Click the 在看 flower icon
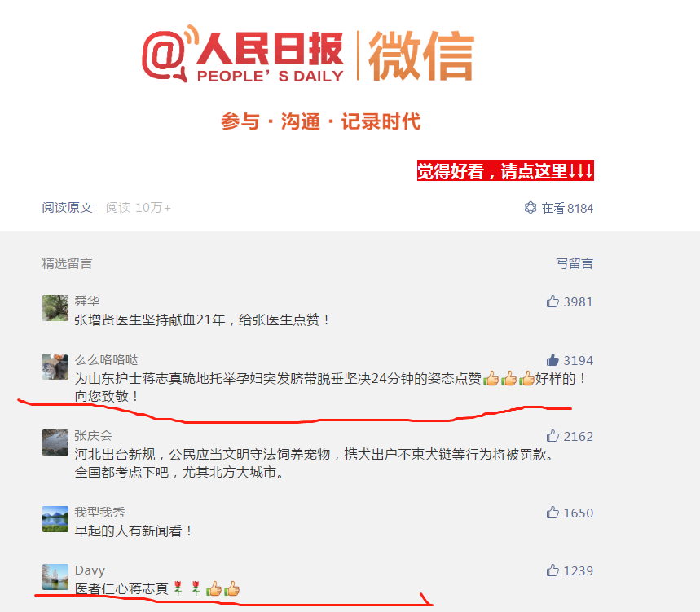The width and height of the screenshot is (700, 612). pyautogui.click(x=531, y=208)
